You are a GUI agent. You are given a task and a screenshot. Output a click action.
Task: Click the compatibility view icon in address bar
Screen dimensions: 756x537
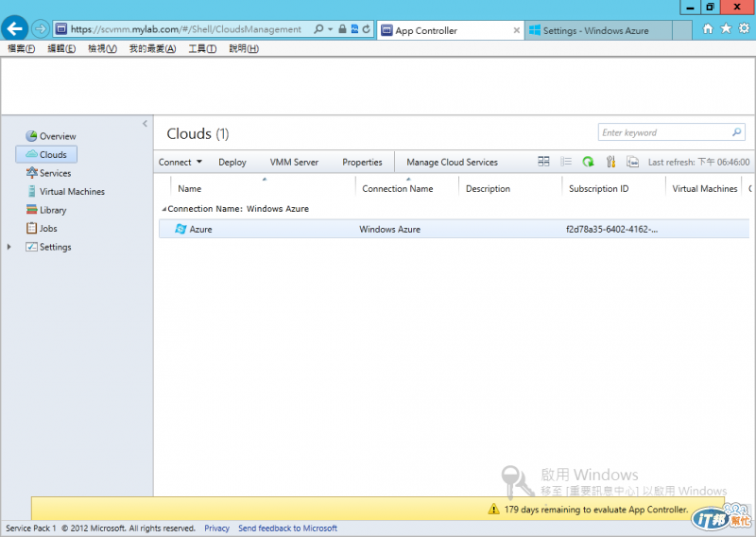click(354, 29)
